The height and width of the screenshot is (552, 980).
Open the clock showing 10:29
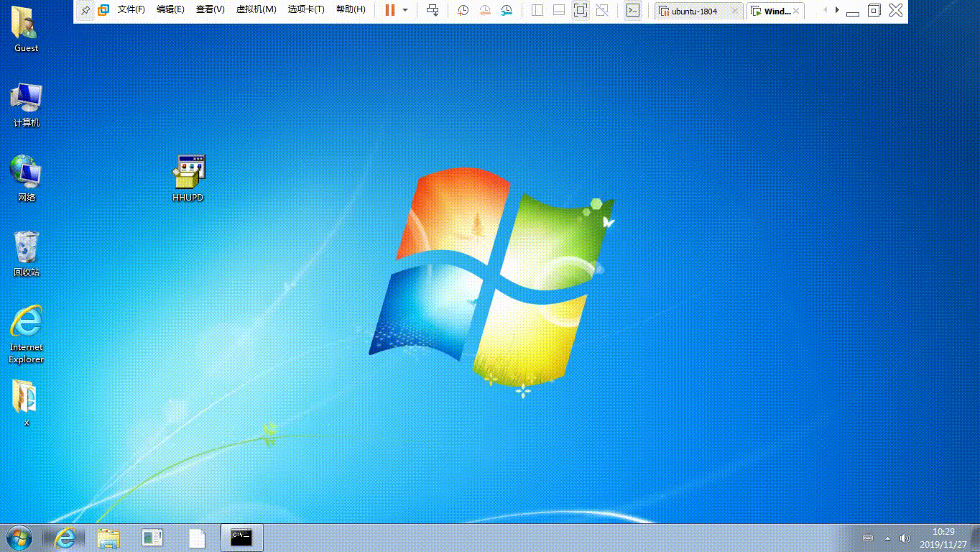(x=943, y=538)
